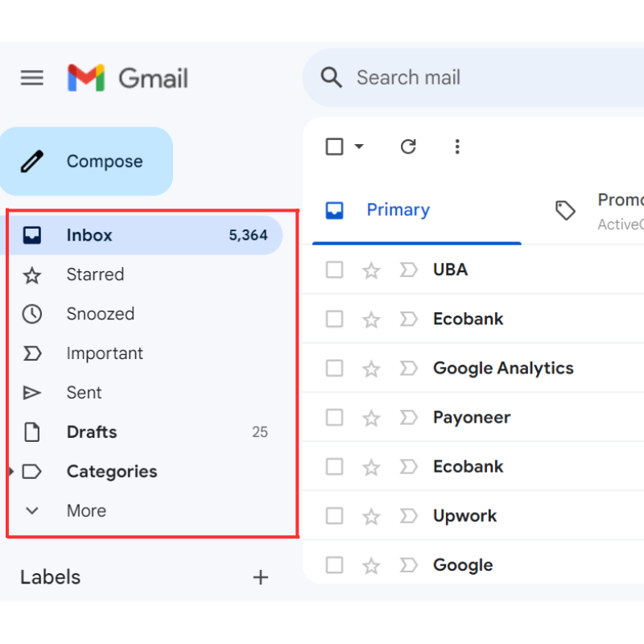644x644 pixels.
Task: Mark first Ecobank email as important
Action: tap(408, 319)
